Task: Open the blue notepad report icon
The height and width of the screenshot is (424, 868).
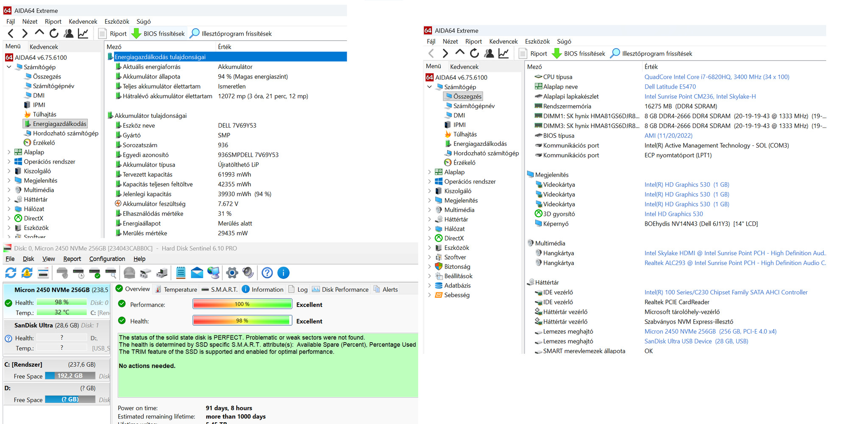Action: click(181, 273)
